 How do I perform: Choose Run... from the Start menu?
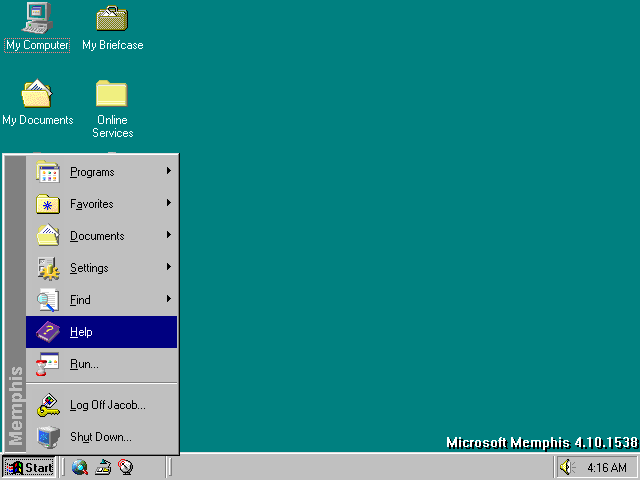102,364
